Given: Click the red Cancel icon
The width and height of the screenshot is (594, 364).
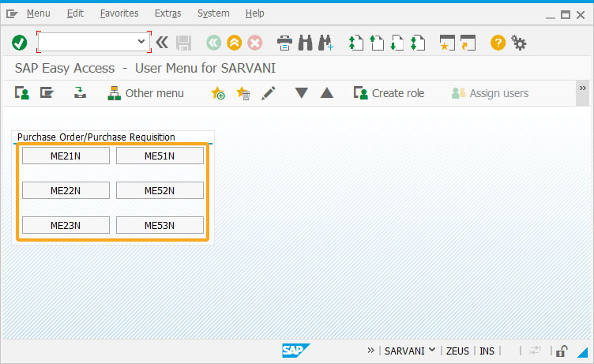Looking at the screenshot, I should (255, 43).
